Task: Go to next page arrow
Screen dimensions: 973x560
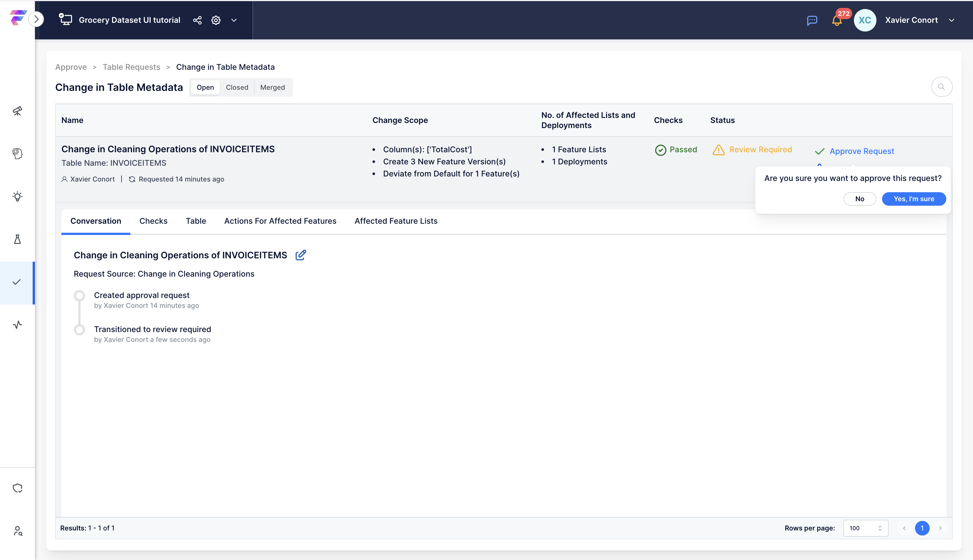Action: (x=940, y=528)
